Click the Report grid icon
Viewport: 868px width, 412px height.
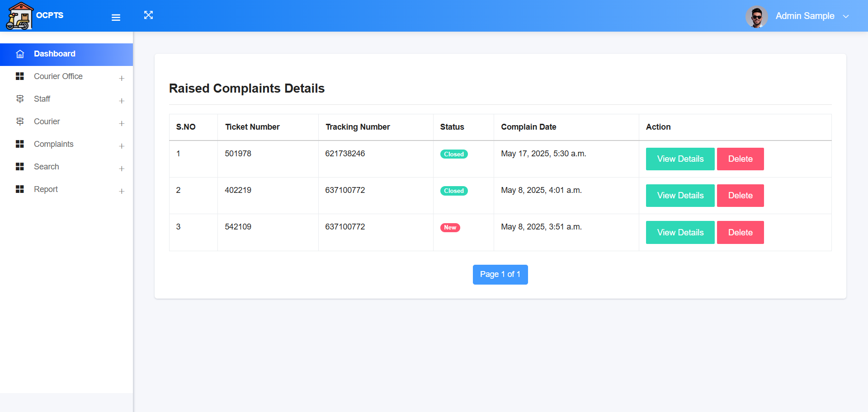point(20,189)
